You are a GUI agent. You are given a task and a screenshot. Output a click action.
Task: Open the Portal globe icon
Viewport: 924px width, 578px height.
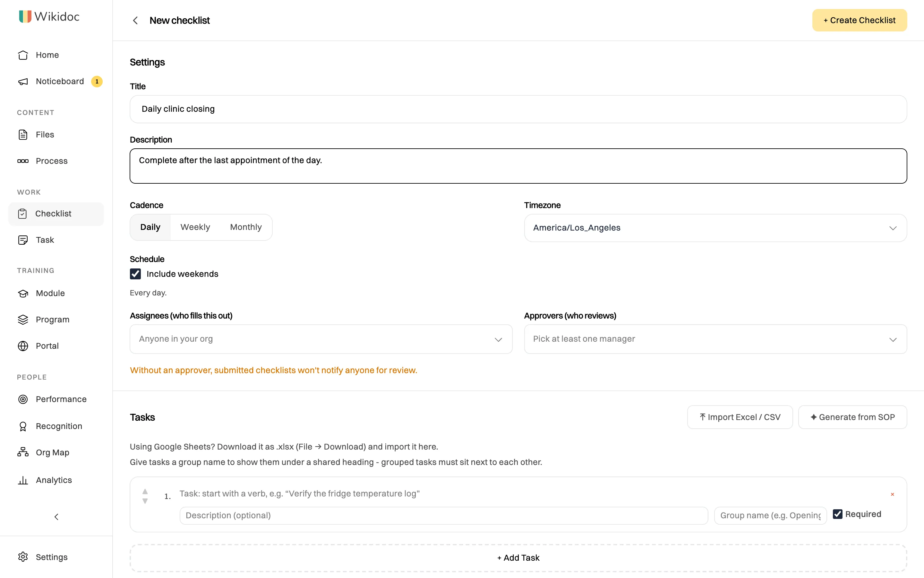pyautogui.click(x=23, y=346)
